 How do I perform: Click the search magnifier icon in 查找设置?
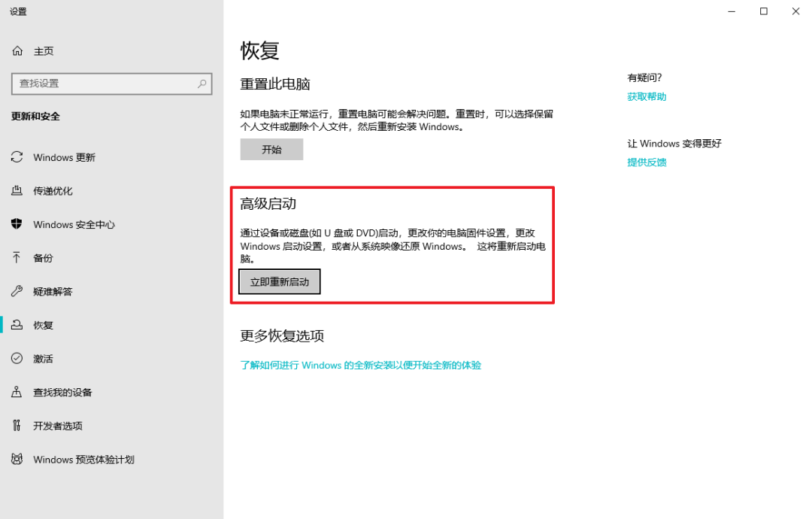click(202, 83)
